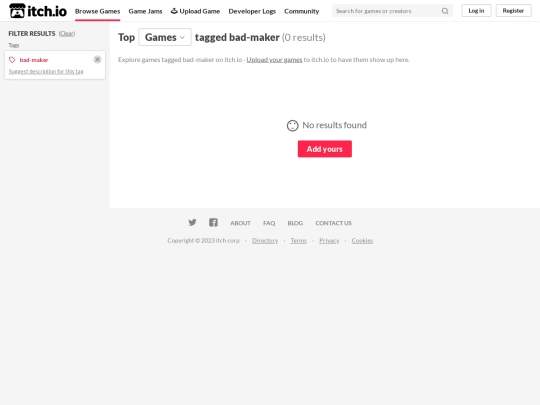The height and width of the screenshot is (405, 540).
Task: Clear all filter results
Action: [x=67, y=33]
